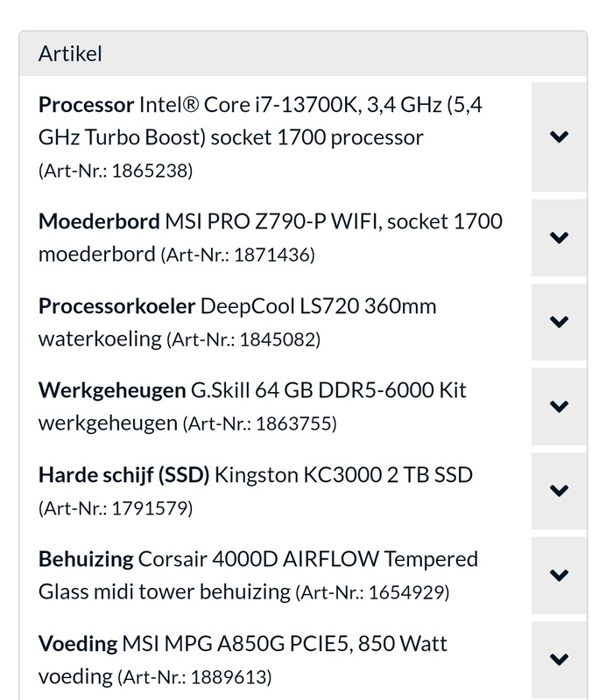Expand the Processorkoeler row chevron
This screenshot has width=606, height=700.
559,321
